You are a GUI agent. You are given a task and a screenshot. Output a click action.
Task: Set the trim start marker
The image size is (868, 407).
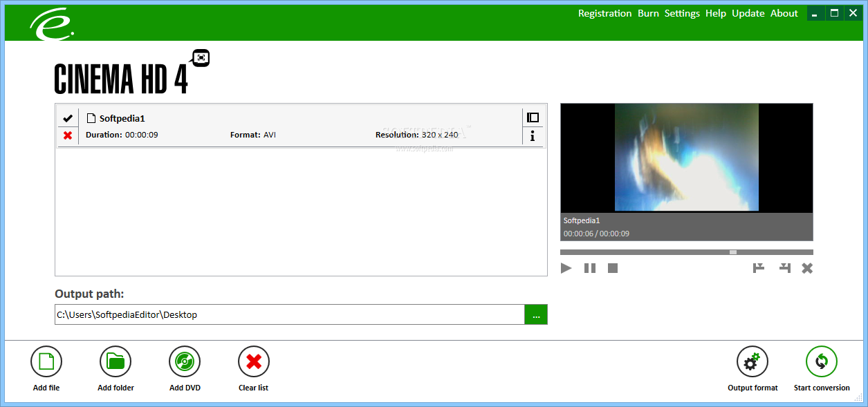(x=759, y=268)
